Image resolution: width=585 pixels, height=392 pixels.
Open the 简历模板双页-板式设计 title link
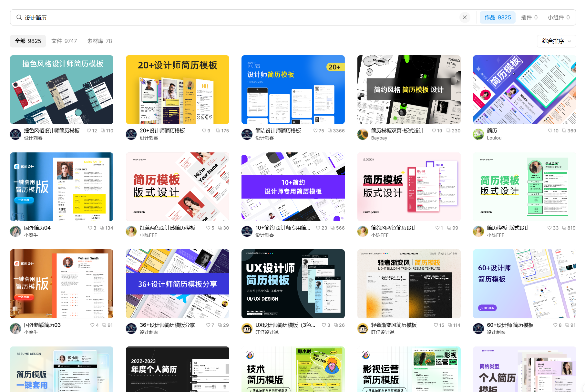pyautogui.click(x=397, y=131)
